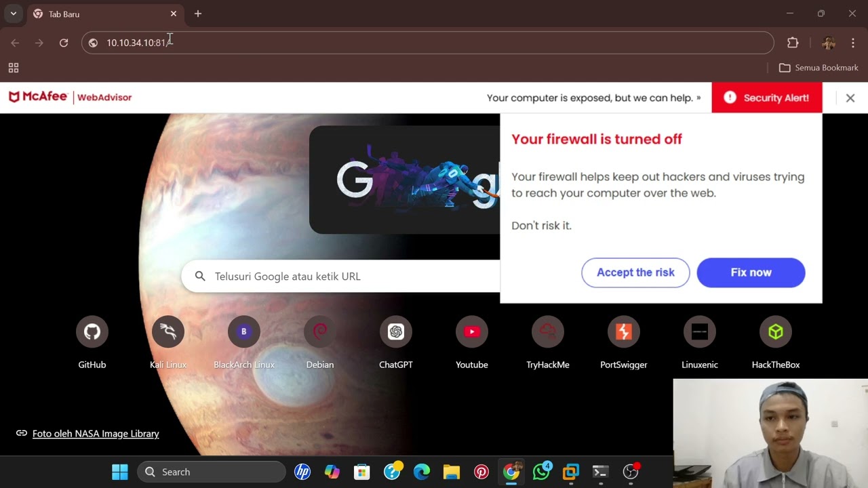This screenshot has height=488, width=868.
Task: Click the Fix now button
Action: 751,272
